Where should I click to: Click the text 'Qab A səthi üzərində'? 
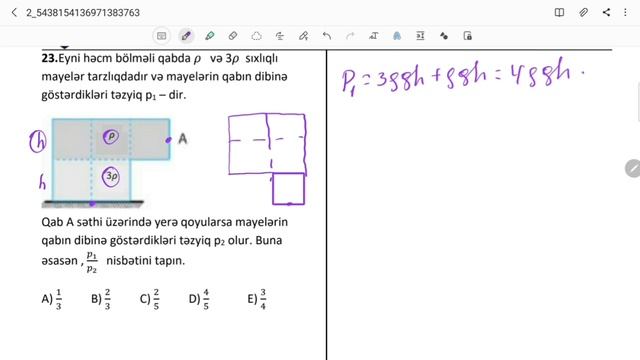(96, 222)
